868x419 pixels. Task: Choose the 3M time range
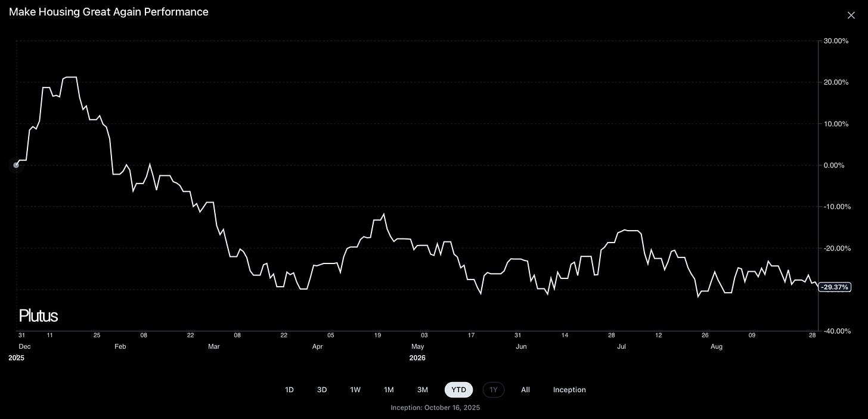(423, 390)
